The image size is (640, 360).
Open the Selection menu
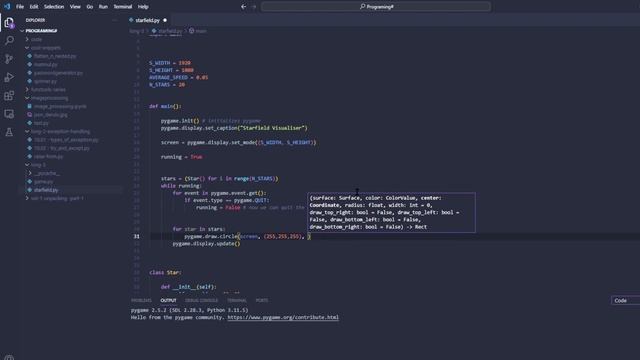tap(54, 7)
